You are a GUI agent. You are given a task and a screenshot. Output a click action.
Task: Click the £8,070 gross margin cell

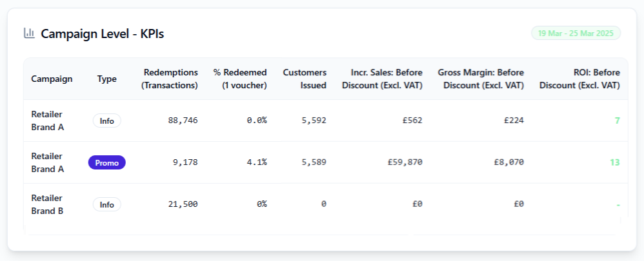[x=508, y=162]
